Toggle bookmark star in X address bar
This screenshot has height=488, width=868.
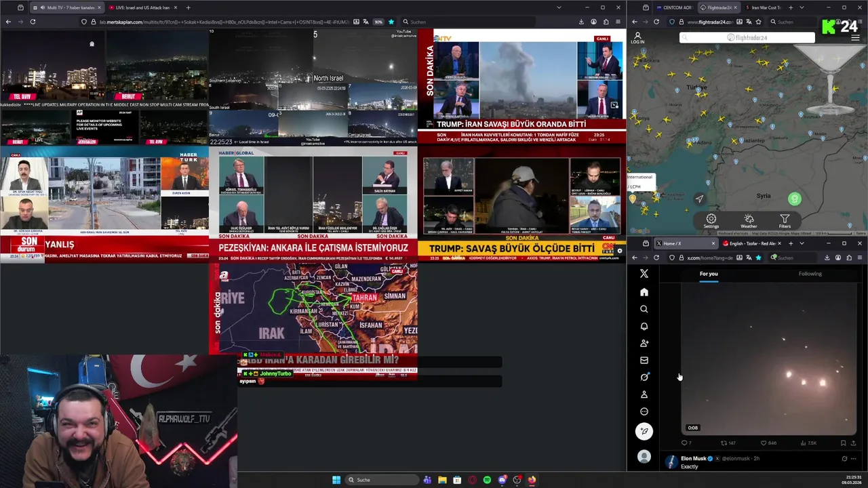click(x=758, y=258)
